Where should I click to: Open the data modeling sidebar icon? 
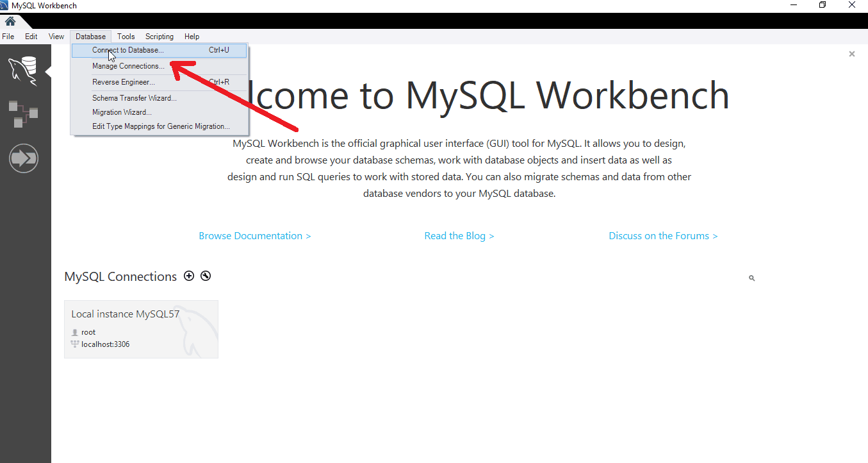(x=23, y=114)
